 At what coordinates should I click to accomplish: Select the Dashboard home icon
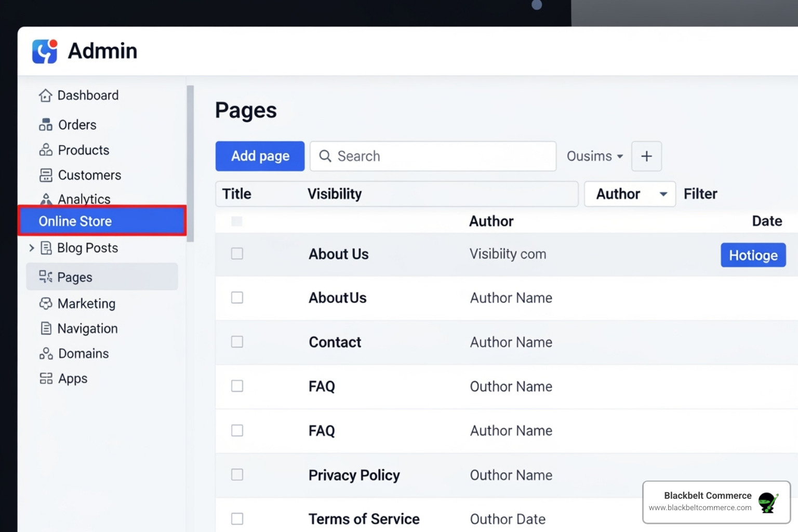point(46,95)
